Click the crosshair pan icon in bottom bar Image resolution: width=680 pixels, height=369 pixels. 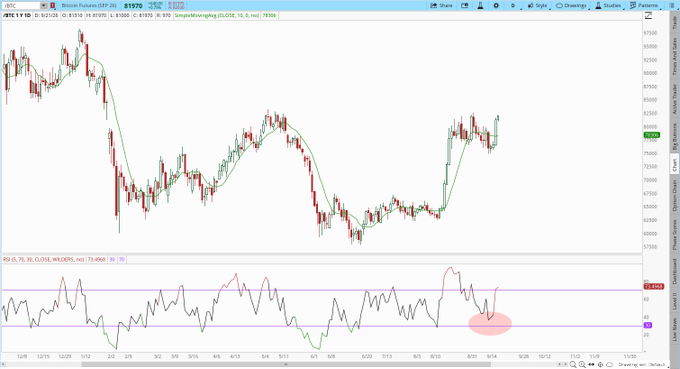[601, 365]
